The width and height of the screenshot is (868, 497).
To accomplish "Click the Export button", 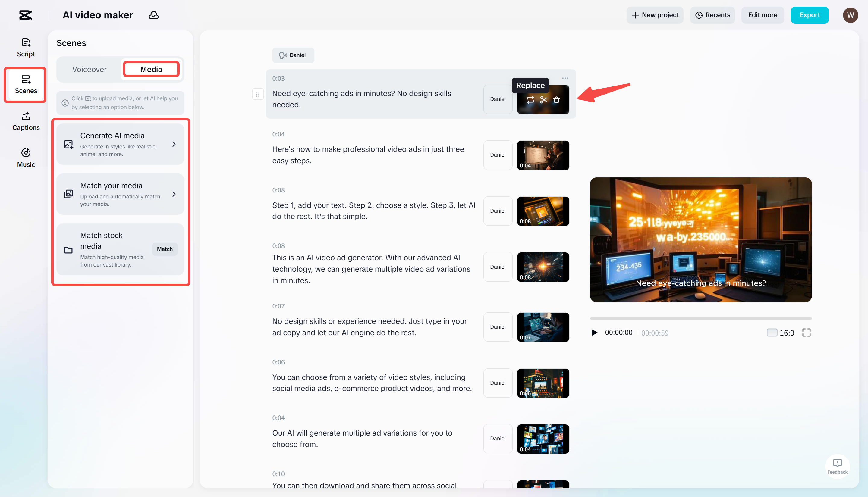I will 810,15.
